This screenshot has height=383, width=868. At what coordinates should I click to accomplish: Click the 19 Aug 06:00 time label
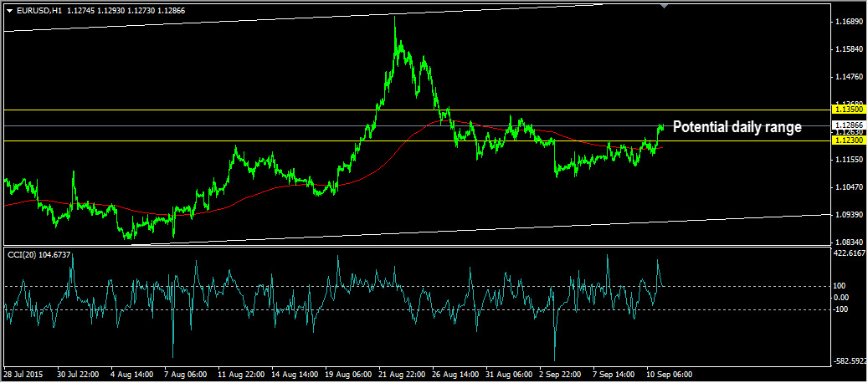click(x=347, y=374)
